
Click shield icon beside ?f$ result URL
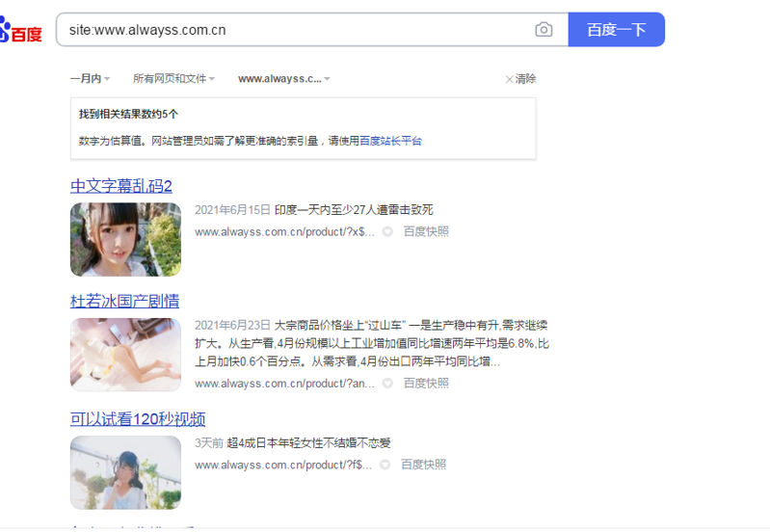click(385, 465)
